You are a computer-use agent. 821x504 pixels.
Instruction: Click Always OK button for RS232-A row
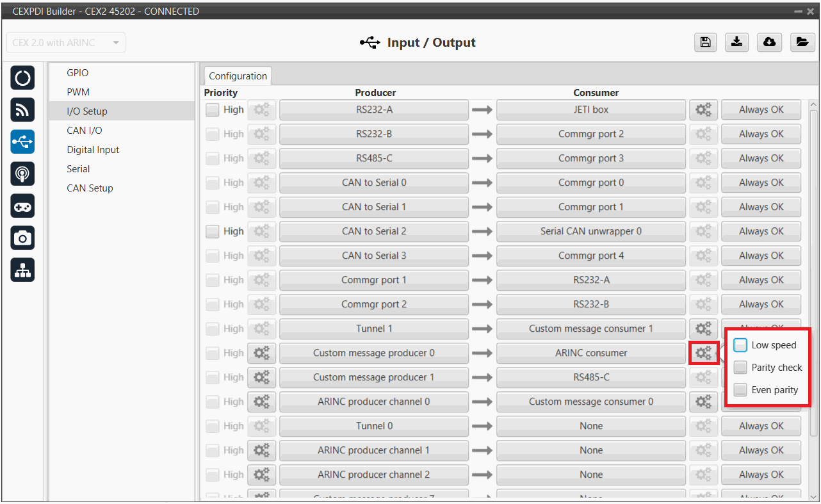point(761,110)
